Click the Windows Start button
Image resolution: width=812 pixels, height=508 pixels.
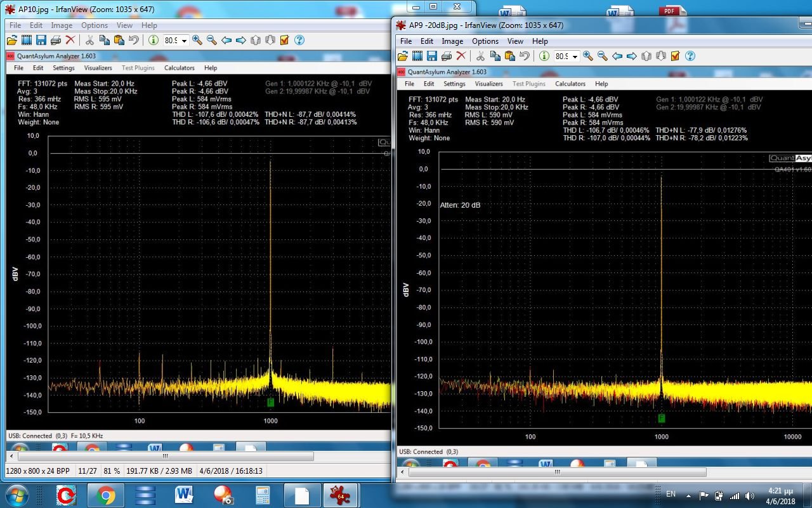click(16, 495)
